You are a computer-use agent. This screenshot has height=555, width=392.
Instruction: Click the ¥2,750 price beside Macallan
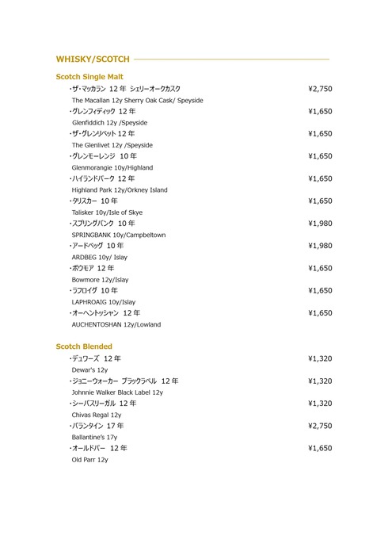click(320, 89)
